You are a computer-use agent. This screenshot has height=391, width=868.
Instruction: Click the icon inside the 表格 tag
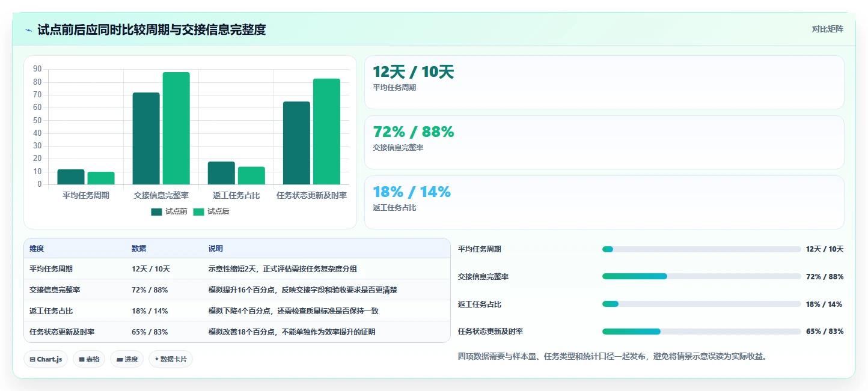[82, 359]
